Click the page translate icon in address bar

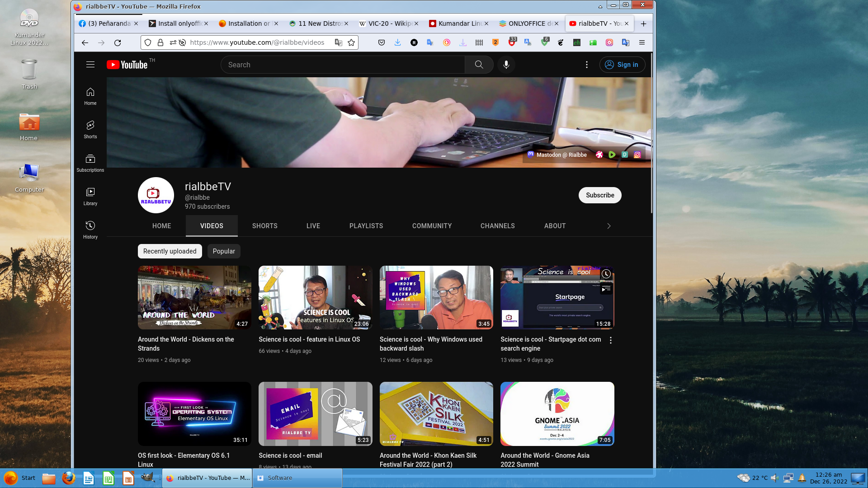(x=338, y=42)
